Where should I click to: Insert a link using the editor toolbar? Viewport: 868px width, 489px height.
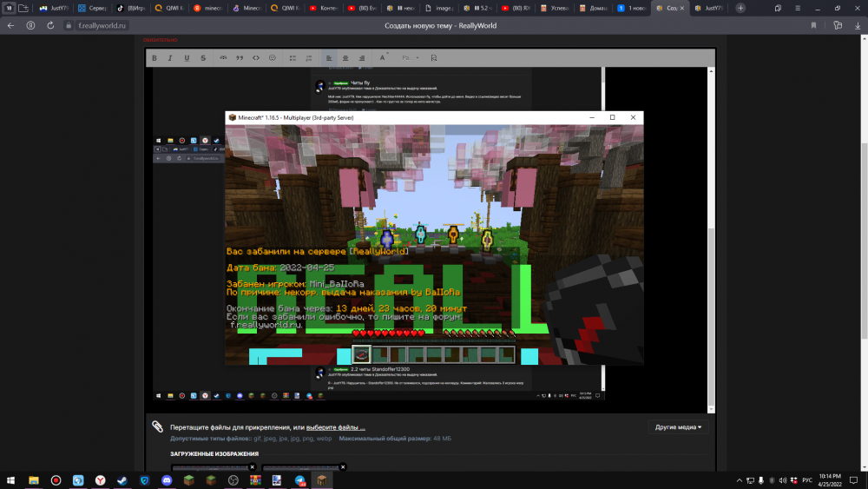click(223, 57)
